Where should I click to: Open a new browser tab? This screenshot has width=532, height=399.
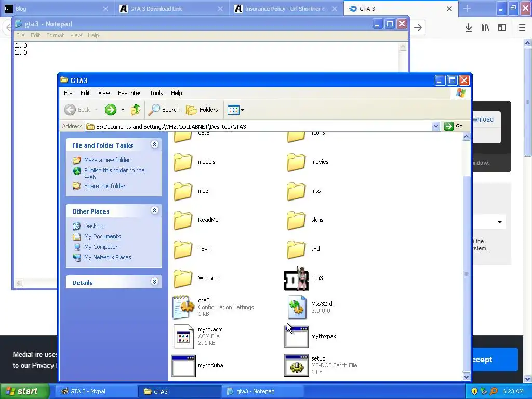[467, 8]
